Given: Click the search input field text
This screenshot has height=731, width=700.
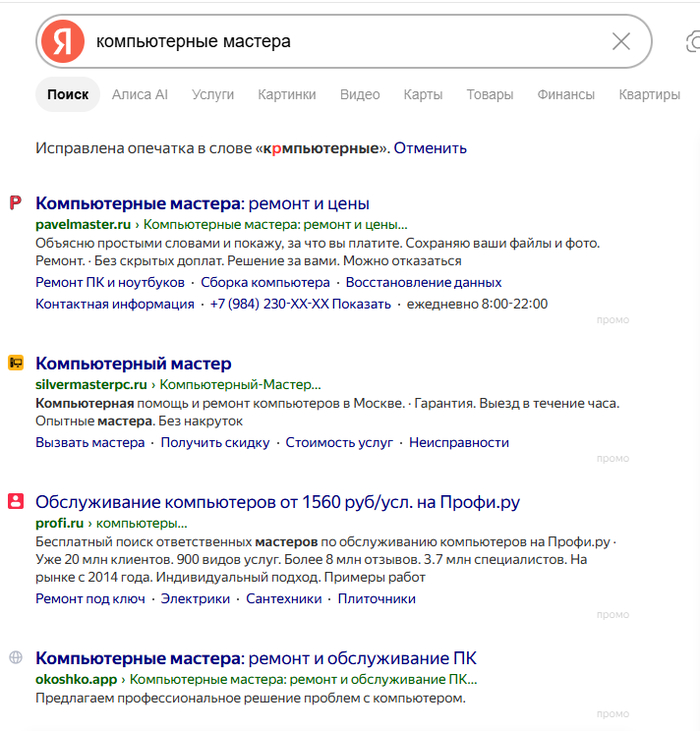Looking at the screenshot, I should (x=193, y=41).
